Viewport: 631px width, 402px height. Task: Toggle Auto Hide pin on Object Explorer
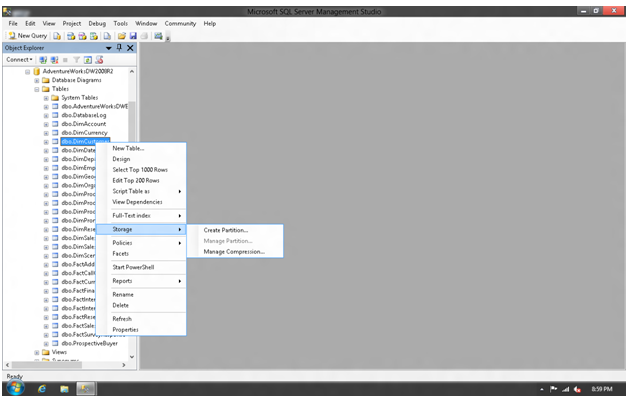(119, 47)
